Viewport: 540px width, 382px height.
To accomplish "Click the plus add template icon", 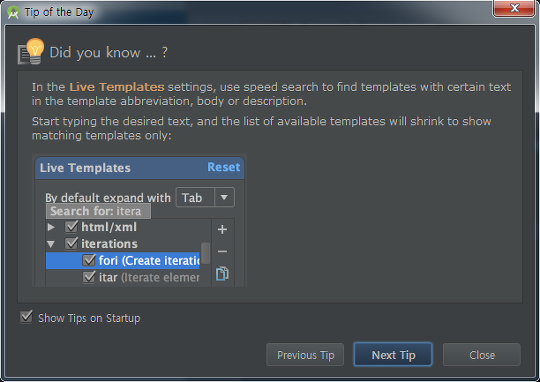I will [x=222, y=229].
